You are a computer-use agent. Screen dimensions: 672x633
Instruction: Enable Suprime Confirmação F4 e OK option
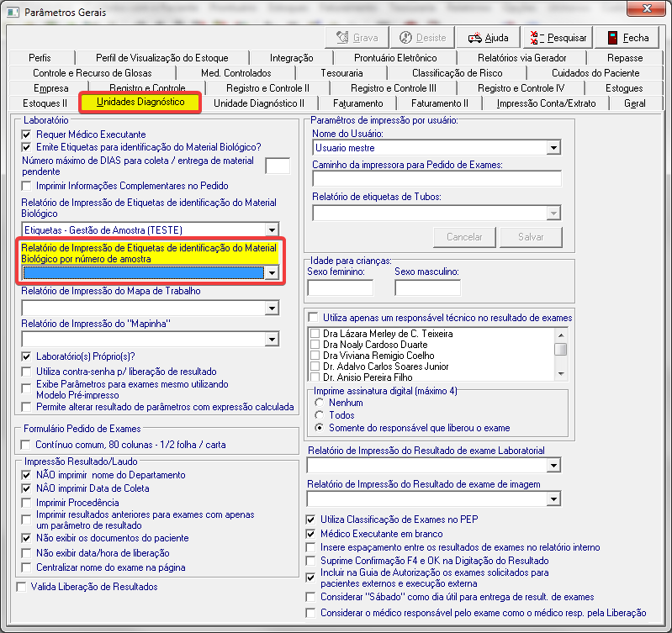310,561
